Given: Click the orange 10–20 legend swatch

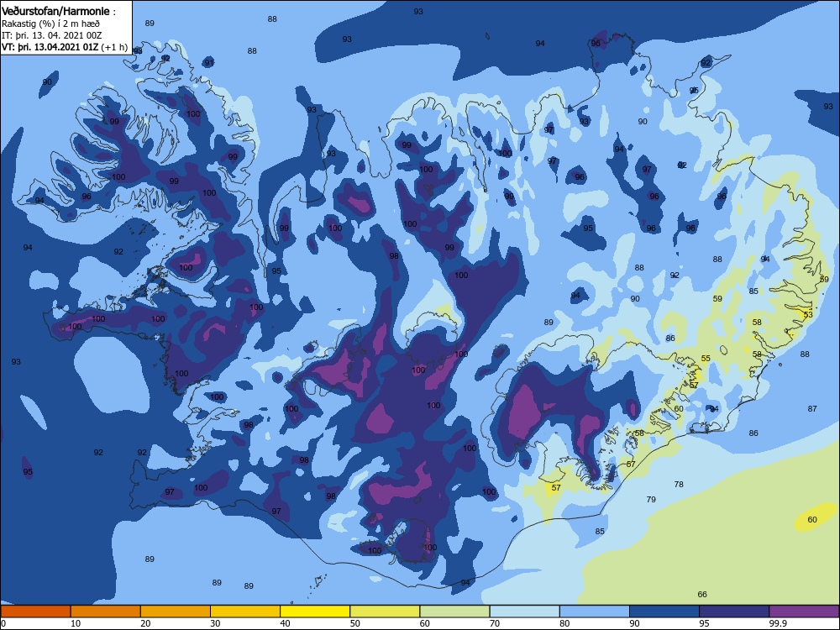Looking at the screenshot, I should tap(106, 612).
